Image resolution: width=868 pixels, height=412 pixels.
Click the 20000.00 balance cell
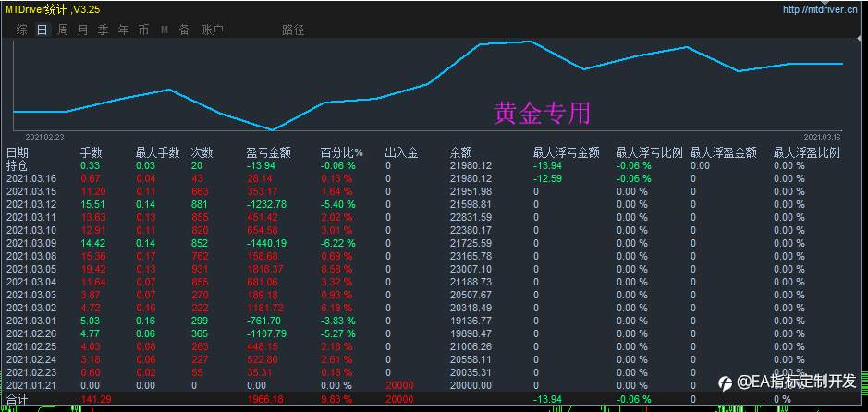[x=471, y=385]
